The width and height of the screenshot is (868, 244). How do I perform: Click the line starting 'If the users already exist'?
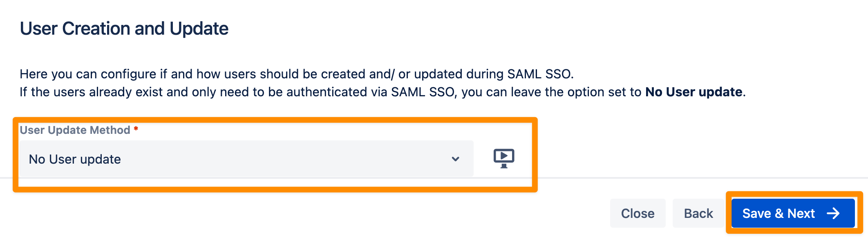pyautogui.click(x=383, y=92)
